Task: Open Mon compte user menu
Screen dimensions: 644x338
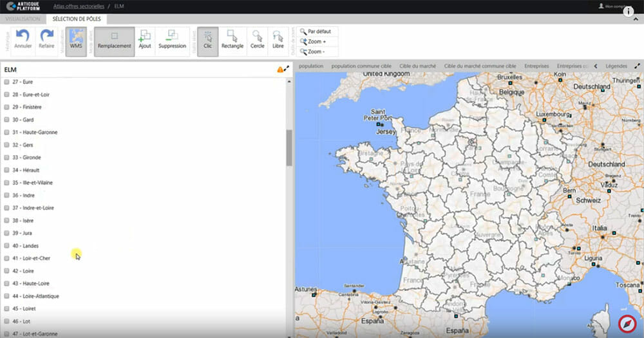Action: pyautogui.click(x=614, y=6)
